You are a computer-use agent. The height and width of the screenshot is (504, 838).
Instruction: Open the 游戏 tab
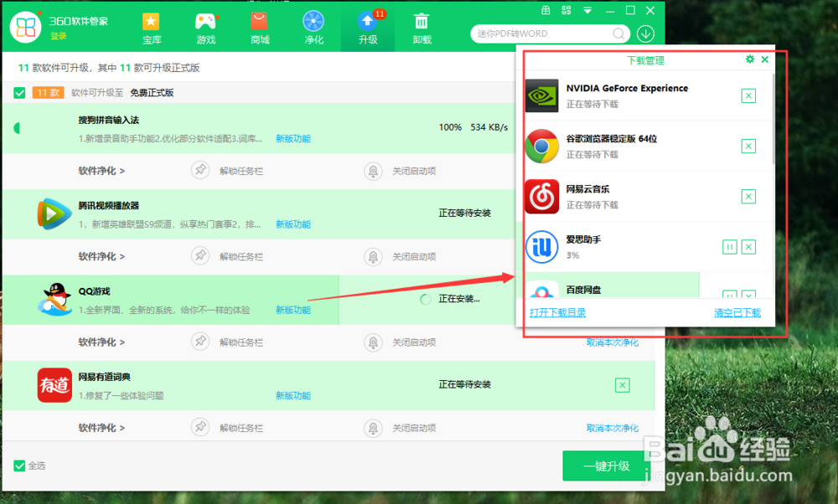tap(206, 28)
